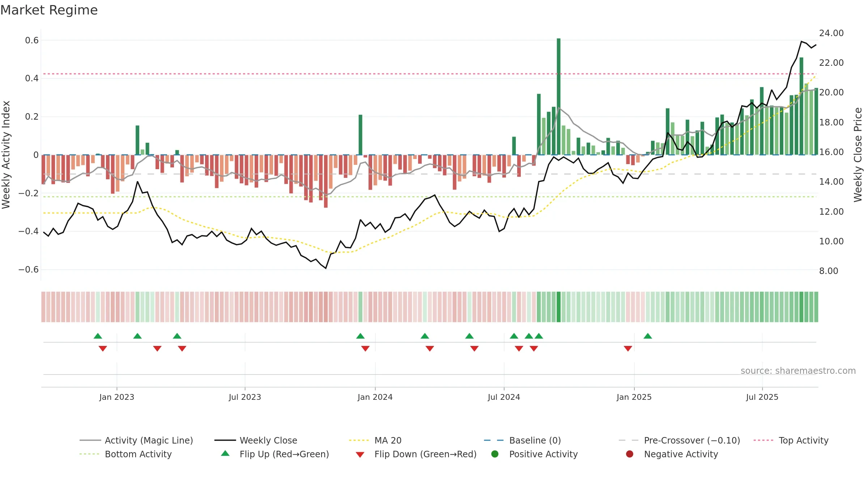The image size is (868, 488).
Task: Toggle MA 20 legend entry
Action: click(375, 440)
